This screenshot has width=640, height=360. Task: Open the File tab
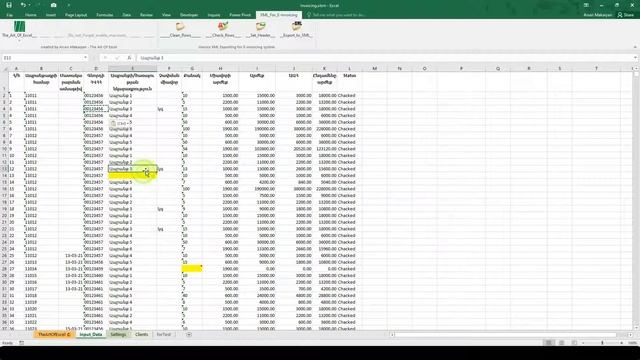coord(9,15)
